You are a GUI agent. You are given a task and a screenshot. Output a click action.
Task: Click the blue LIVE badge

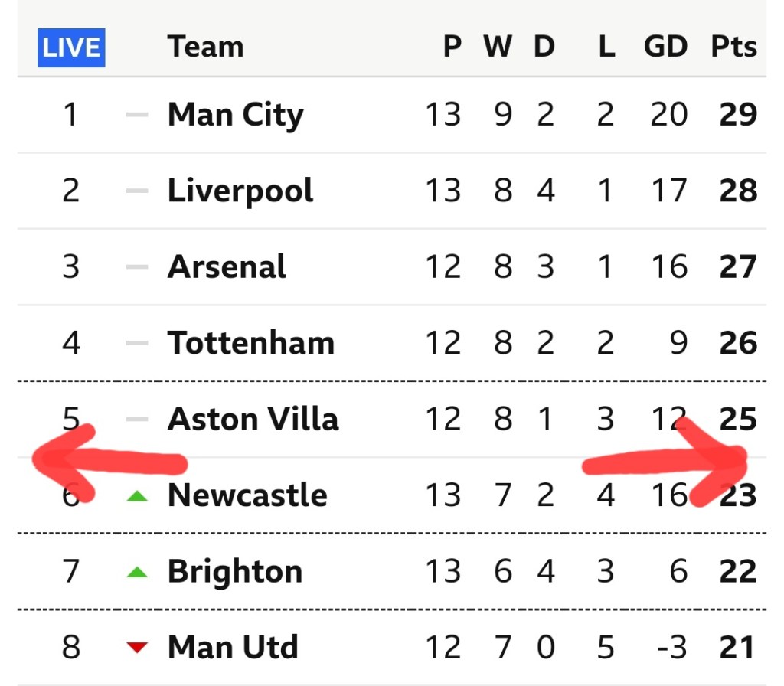coord(73,47)
